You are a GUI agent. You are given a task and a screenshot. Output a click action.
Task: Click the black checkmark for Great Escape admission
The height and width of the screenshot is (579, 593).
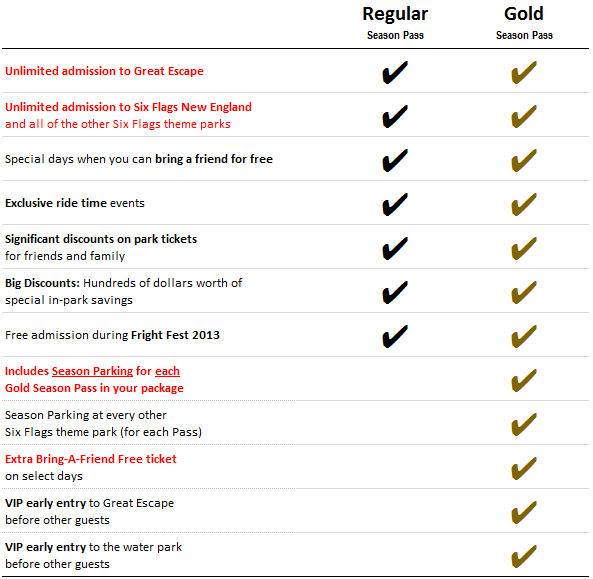pyautogui.click(x=395, y=72)
